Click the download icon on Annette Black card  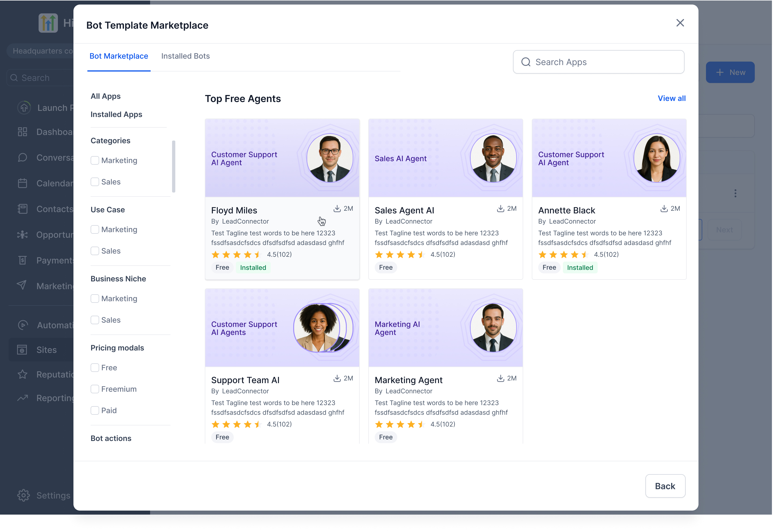click(x=664, y=209)
